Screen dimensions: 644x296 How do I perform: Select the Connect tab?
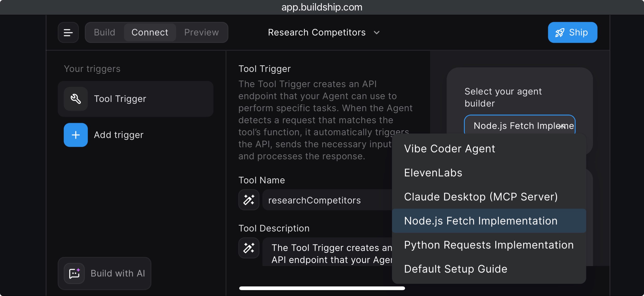click(150, 32)
